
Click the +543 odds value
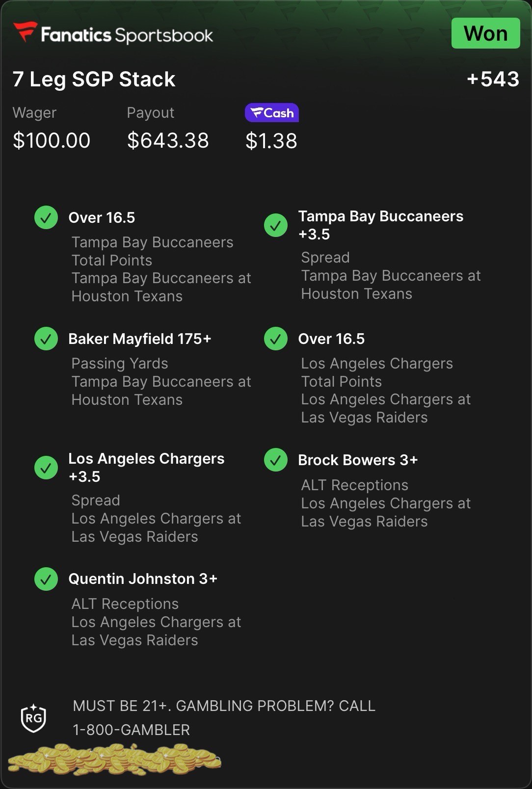[493, 79]
